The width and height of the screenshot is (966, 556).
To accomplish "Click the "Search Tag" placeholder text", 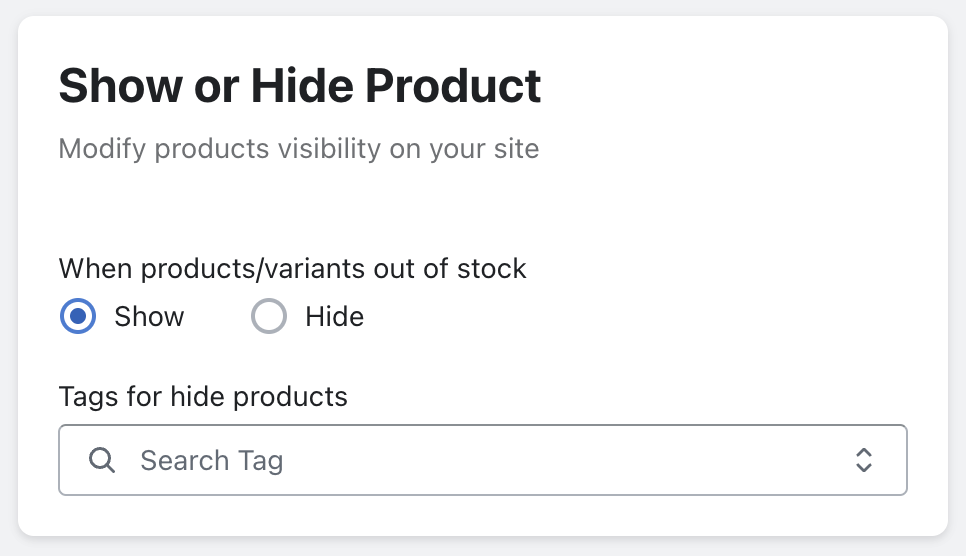I will click(211, 461).
